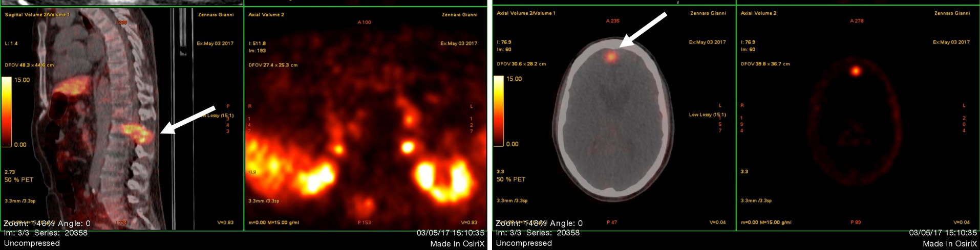The image size is (980, 250).
Task: Click the 'DFOV 27.4 x 25.3 cm' text
Action: (273, 65)
